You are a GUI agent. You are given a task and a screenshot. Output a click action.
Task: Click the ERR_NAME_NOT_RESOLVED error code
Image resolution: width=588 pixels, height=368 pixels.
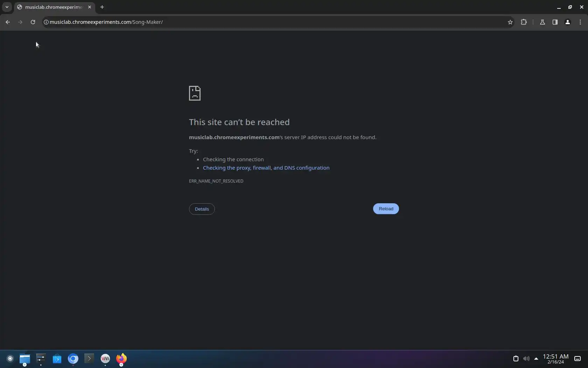point(216,181)
